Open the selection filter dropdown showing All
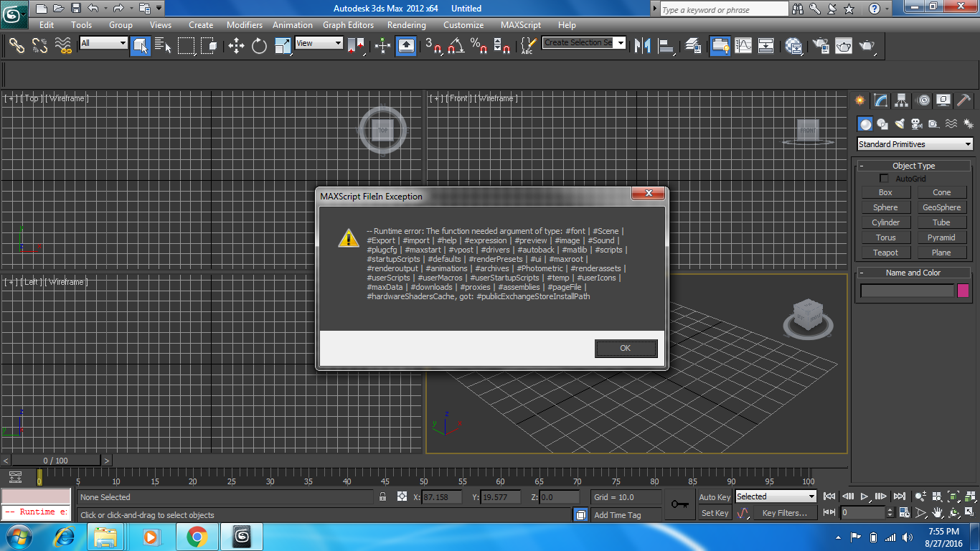Viewport: 980px width, 551px height. [103, 43]
